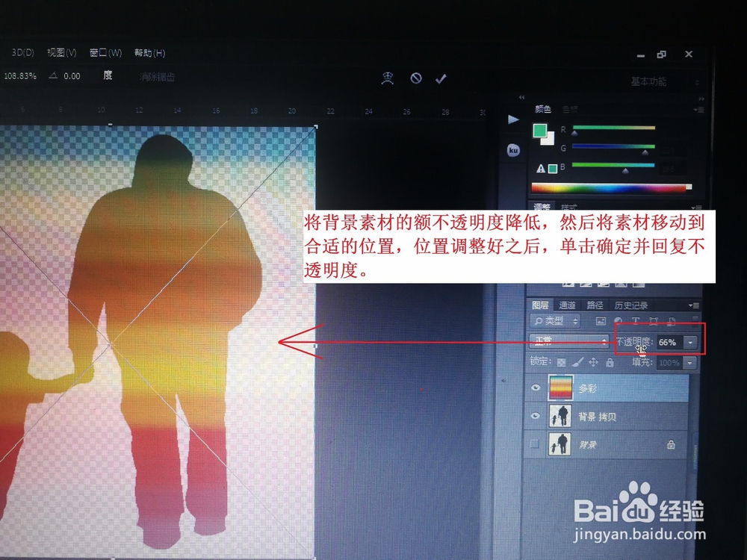Expand the 类型 layer filter dropdown

click(x=574, y=320)
